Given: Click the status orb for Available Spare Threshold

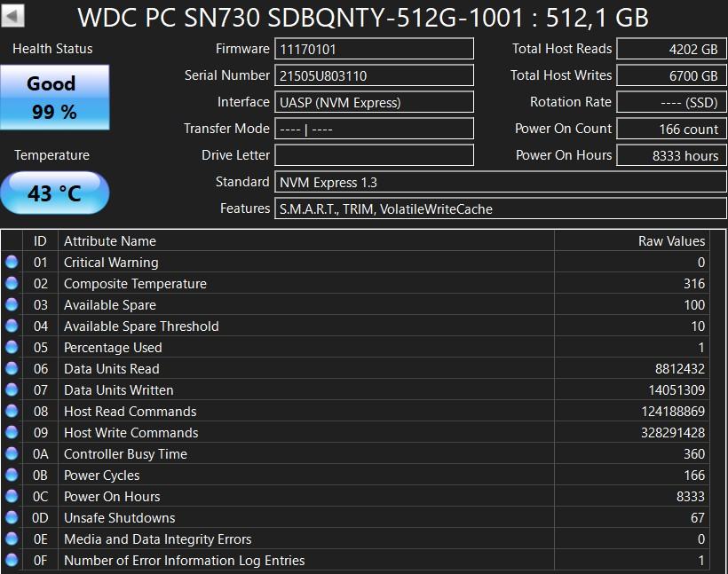Looking at the screenshot, I should (12, 326).
